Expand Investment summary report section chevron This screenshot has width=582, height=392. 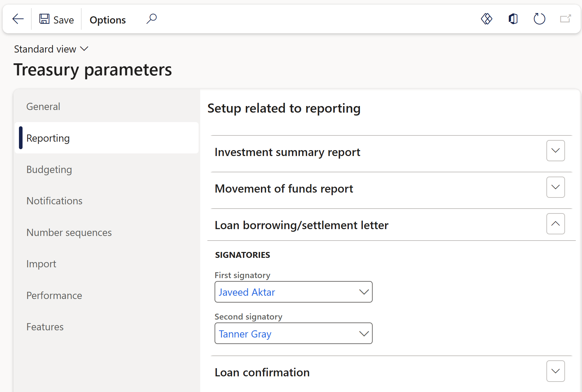click(556, 150)
